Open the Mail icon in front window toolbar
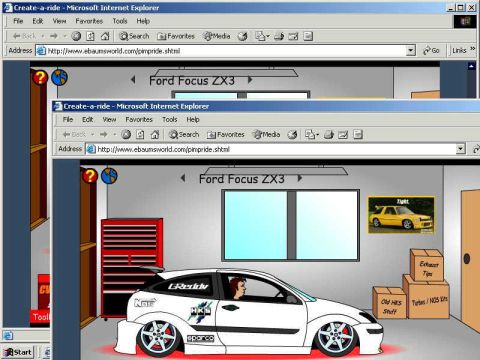This screenshot has width=480, height=360. [x=312, y=134]
